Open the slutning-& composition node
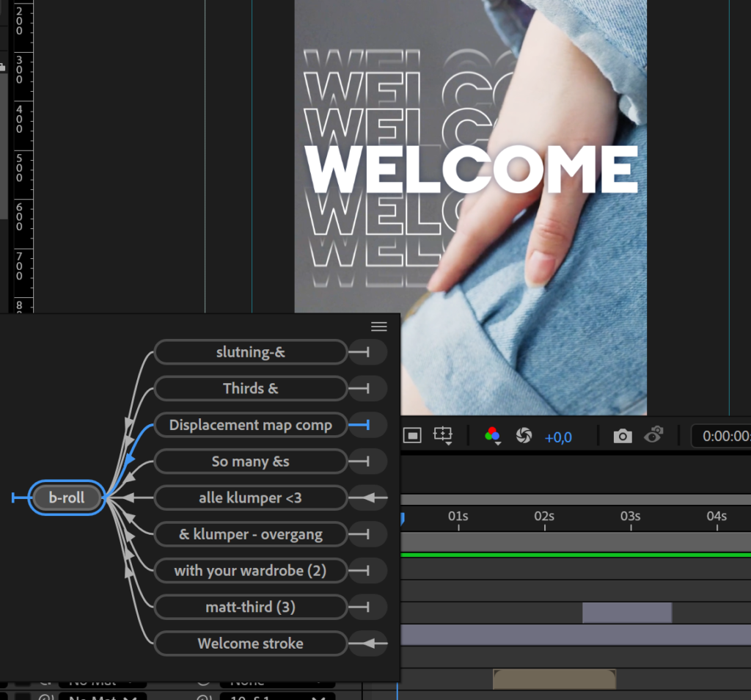This screenshot has width=751, height=700. 250,352
